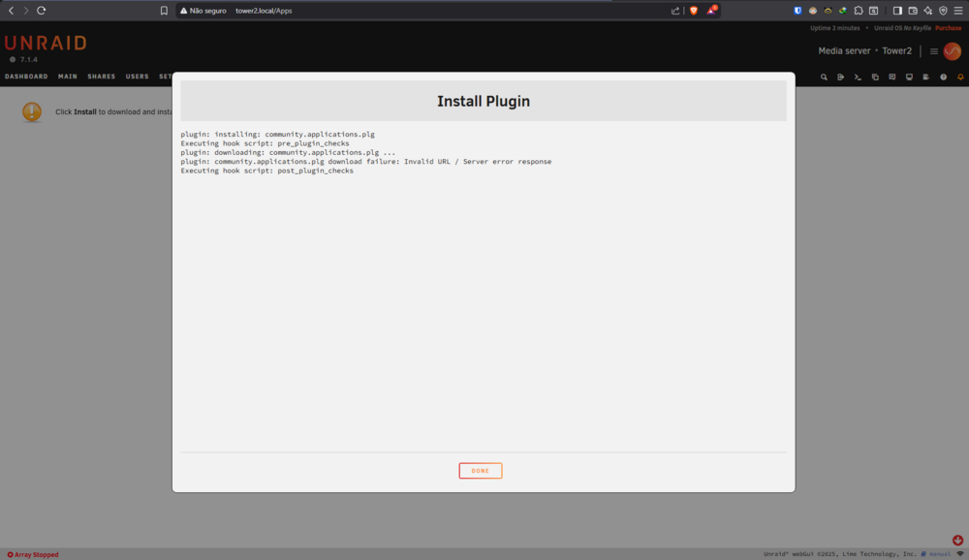Image resolution: width=969 pixels, height=560 pixels.
Task: Select the 'download failure: Invalid URL' line
Action: point(366,162)
